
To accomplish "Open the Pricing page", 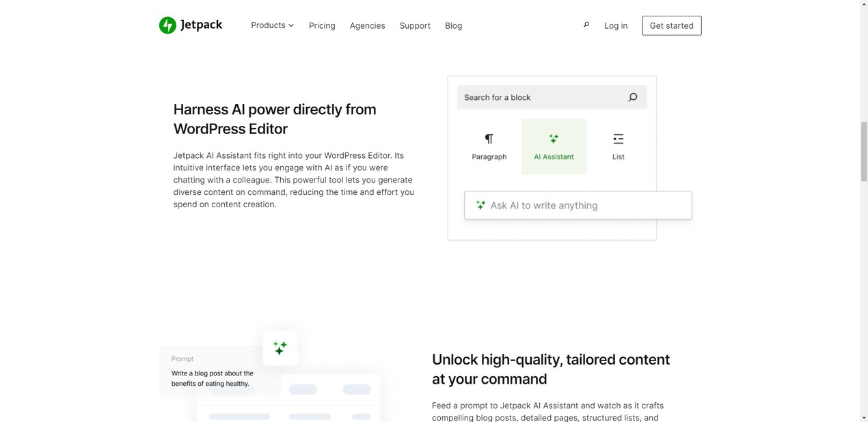I will click(322, 25).
